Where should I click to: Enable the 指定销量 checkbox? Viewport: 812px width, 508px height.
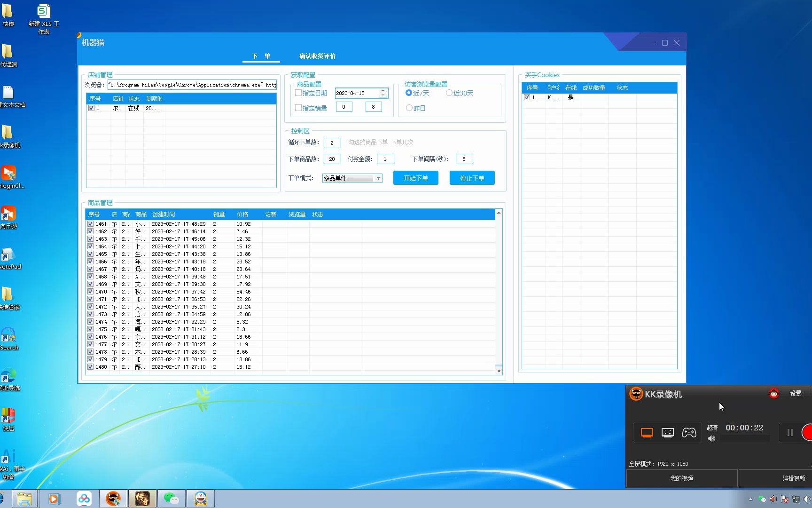pyautogui.click(x=298, y=108)
